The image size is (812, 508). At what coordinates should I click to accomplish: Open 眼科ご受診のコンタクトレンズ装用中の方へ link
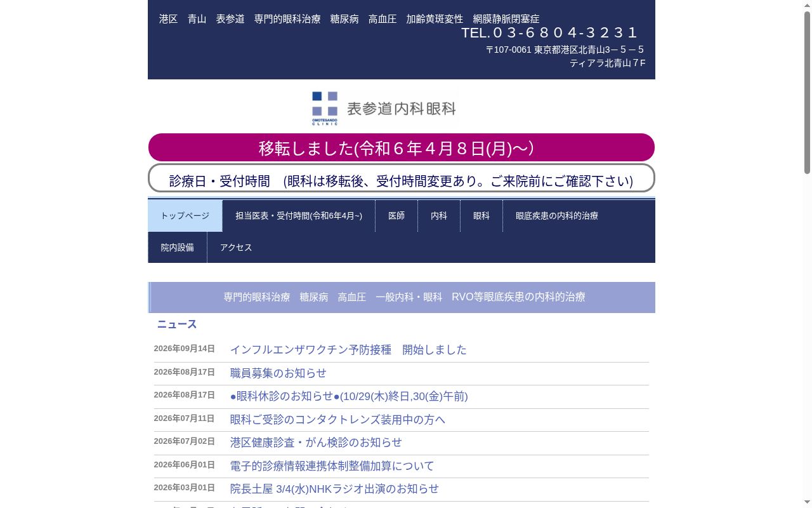[337, 420]
